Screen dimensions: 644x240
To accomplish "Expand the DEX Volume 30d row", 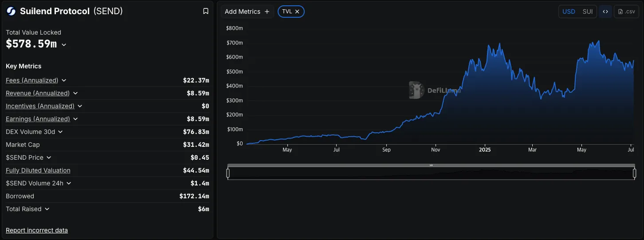I will [x=60, y=132].
